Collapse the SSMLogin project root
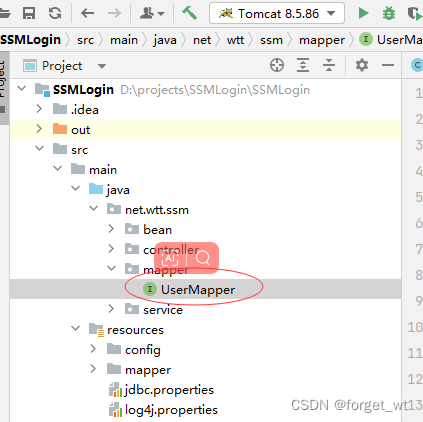Image resolution: width=423 pixels, height=422 pixels. coord(22,89)
